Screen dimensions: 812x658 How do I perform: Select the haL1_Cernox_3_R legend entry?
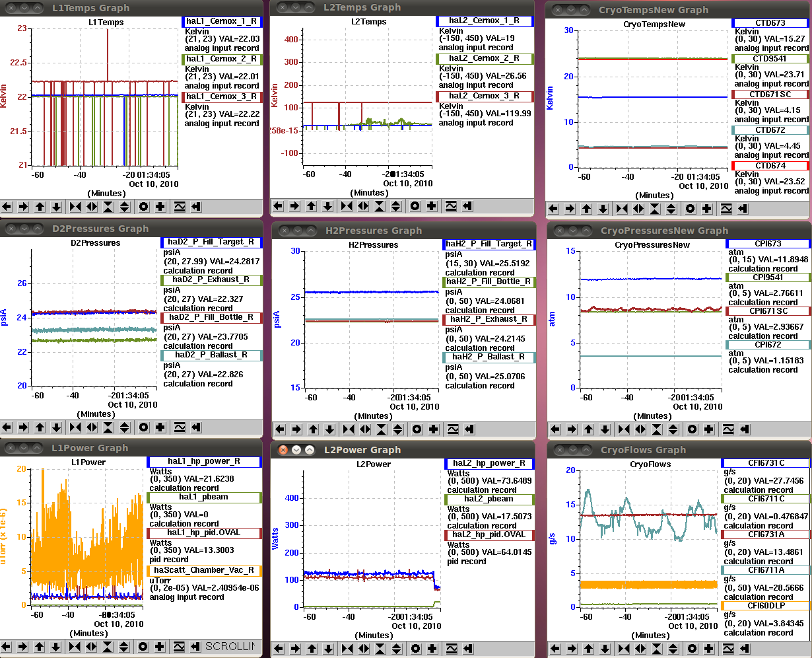(x=222, y=96)
